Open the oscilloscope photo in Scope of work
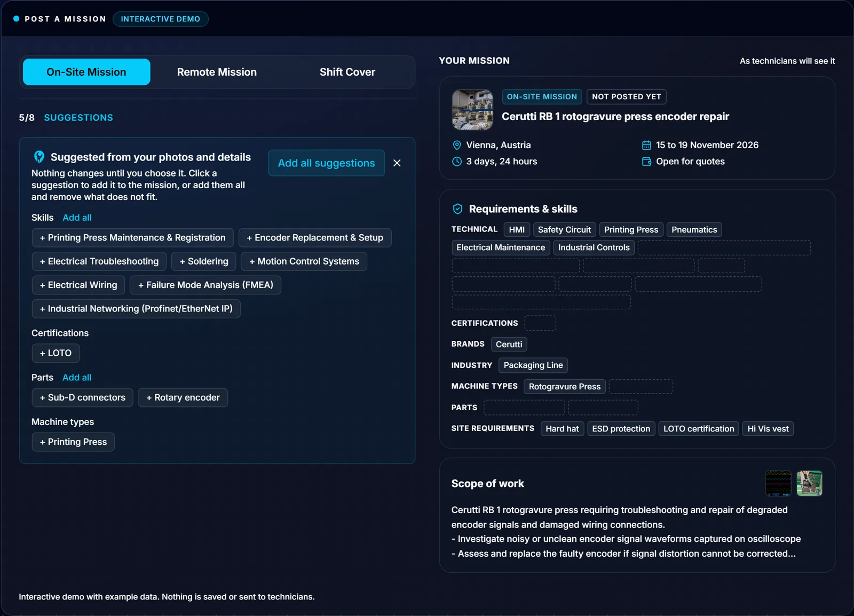This screenshot has width=854, height=616. point(778,483)
